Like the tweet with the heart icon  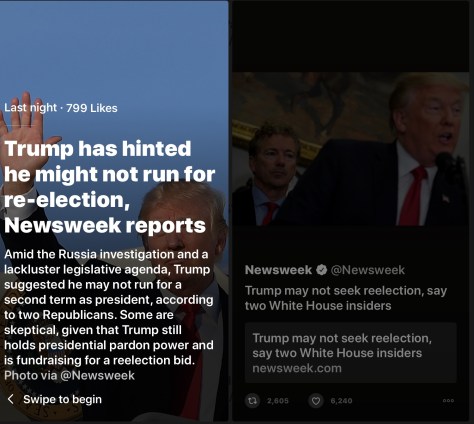(315, 400)
